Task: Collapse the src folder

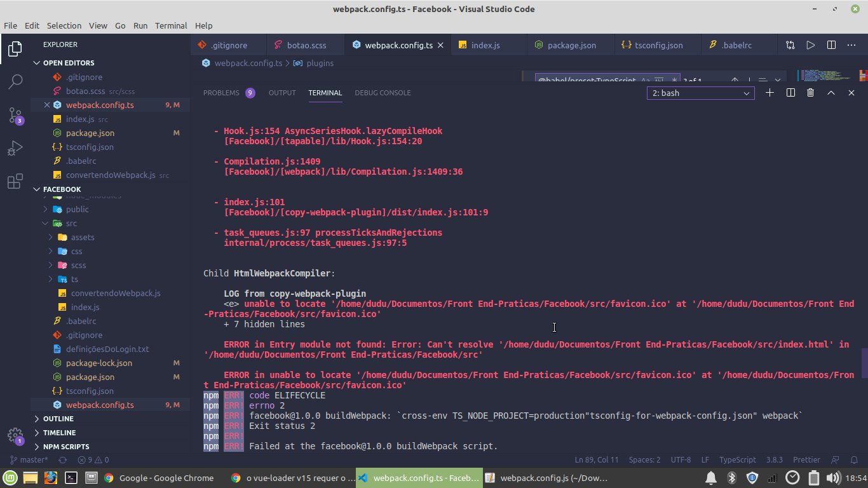Action: [x=110, y=223]
